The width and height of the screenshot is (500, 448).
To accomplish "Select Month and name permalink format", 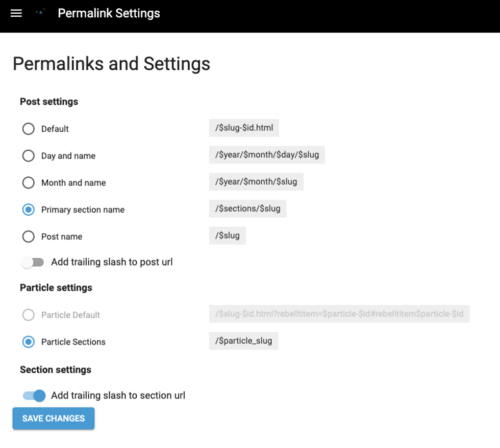I will pos(29,183).
